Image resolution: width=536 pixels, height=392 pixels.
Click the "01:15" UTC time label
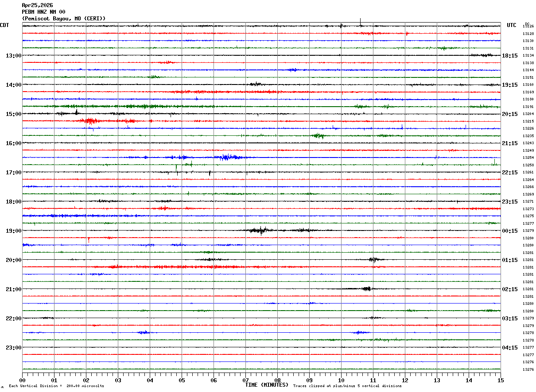click(x=510, y=260)
